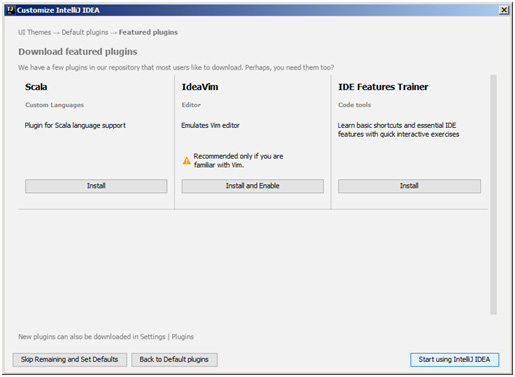The image size is (515, 377).
Task: Click the Editor category label under IdeaVim
Action: 191,105
